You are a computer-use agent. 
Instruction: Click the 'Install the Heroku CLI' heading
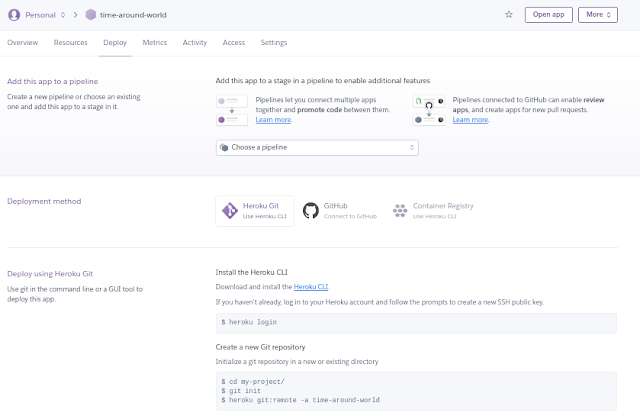(251, 272)
